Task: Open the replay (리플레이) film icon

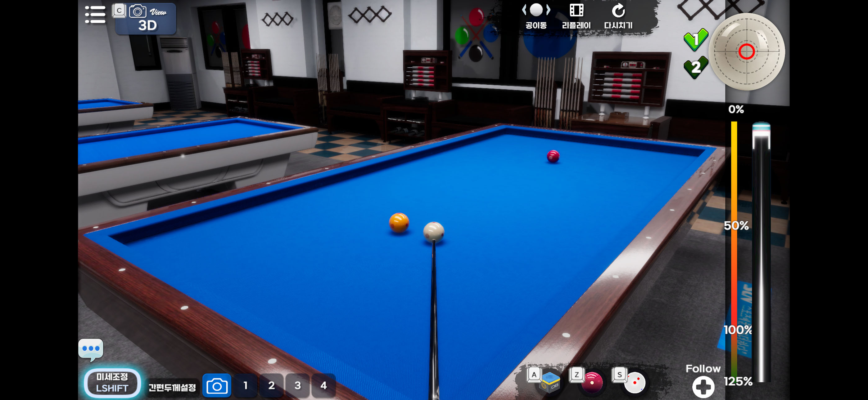Action: tap(576, 16)
